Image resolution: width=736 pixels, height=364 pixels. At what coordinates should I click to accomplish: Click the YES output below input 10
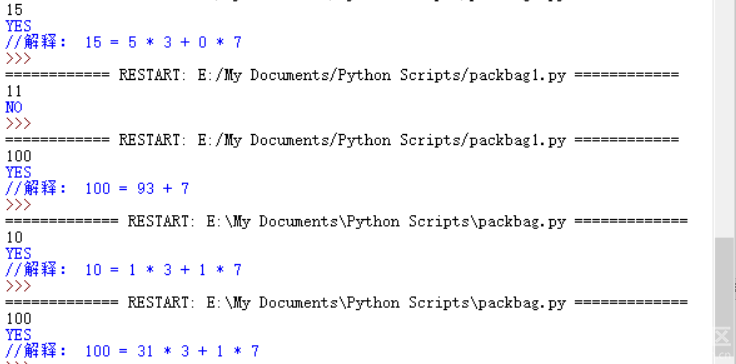pos(18,254)
